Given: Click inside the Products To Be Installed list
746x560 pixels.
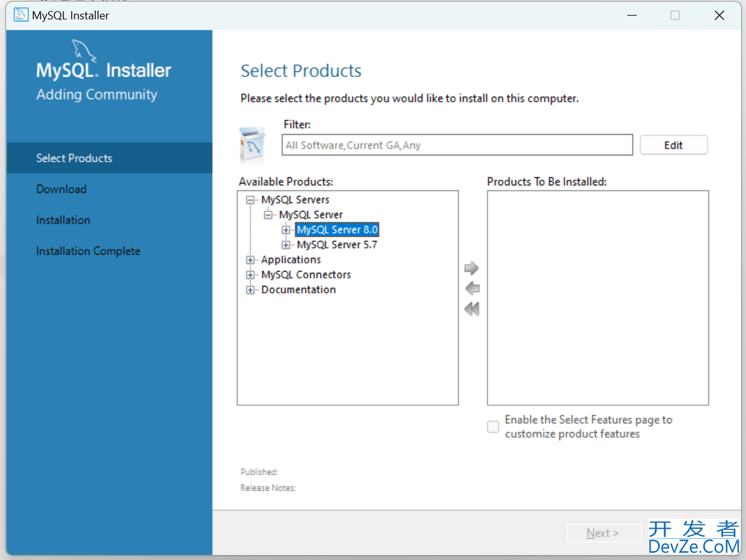Looking at the screenshot, I should (x=598, y=298).
